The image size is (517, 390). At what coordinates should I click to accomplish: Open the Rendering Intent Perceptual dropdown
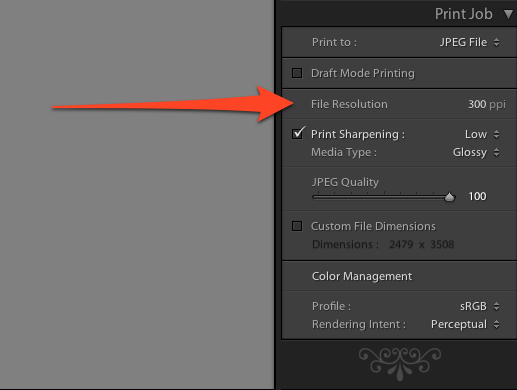(x=465, y=324)
